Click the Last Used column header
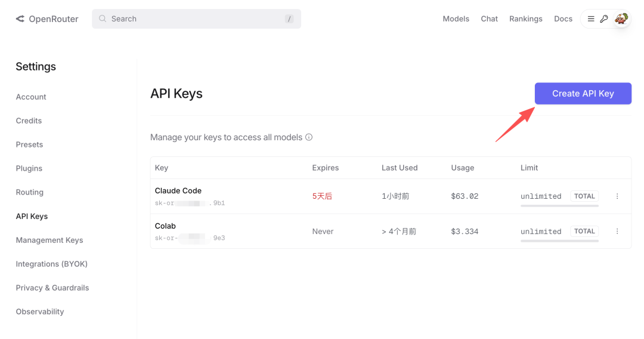This screenshot has height=339, width=644. click(x=400, y=168)
